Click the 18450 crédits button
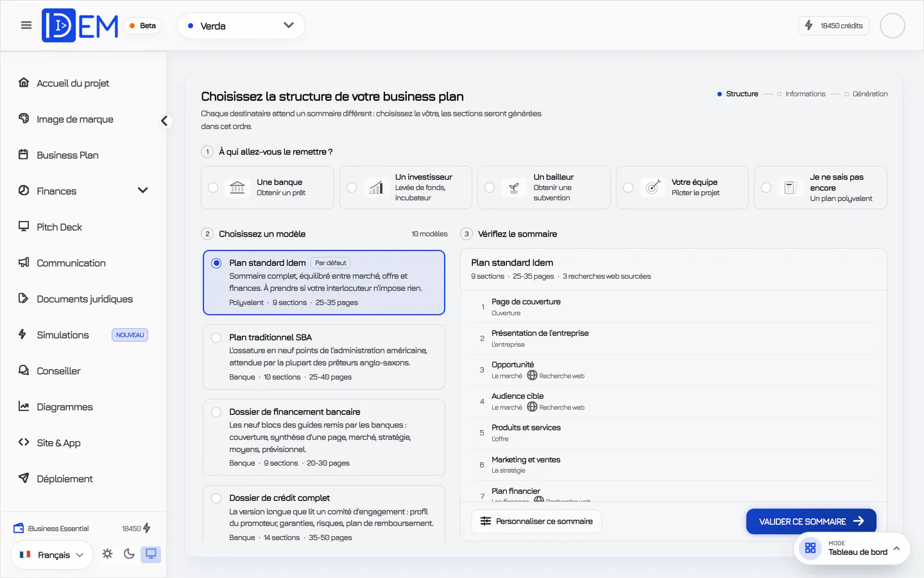924x578 pixels. click(834, 26)
